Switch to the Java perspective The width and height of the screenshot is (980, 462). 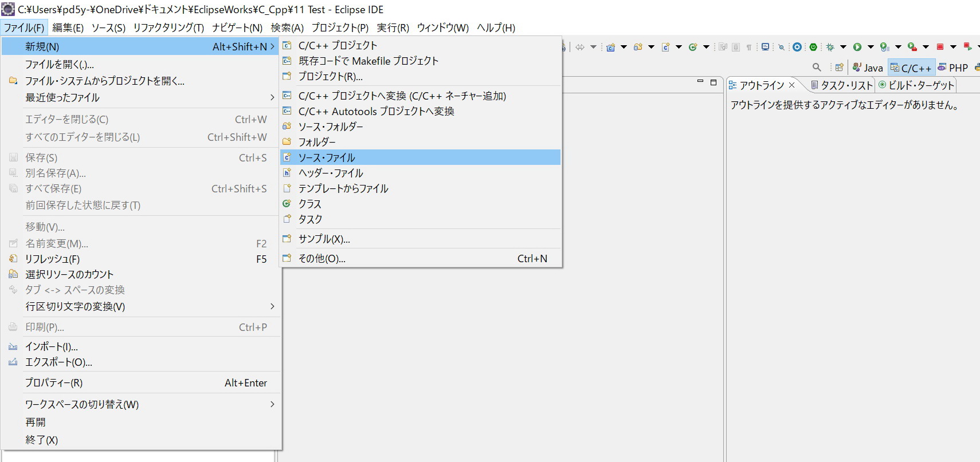868,68
